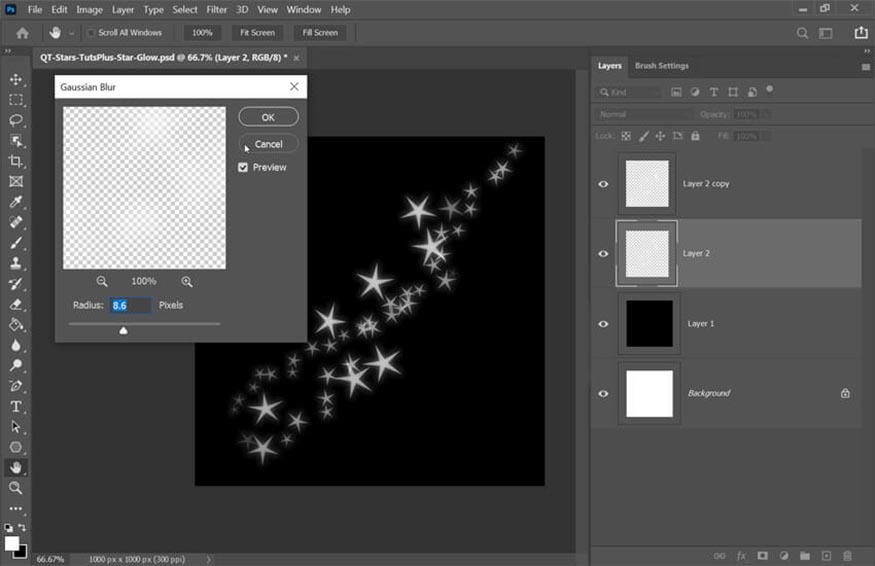The width and height of the screenshot is (875, 566).
Task: Open the Search icon at top right
Action: (802, 33)
